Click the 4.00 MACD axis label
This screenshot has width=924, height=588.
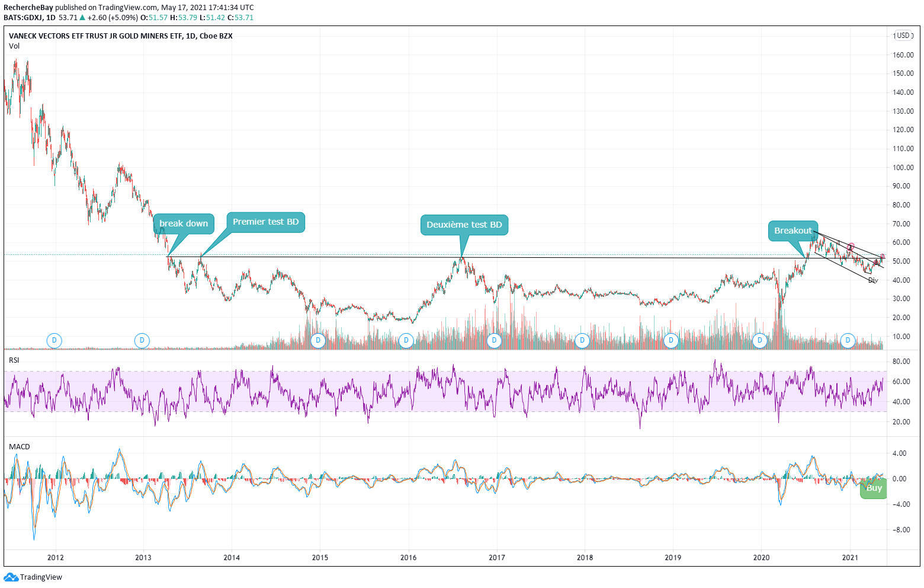pyautogui.click(x=899, y=453)
